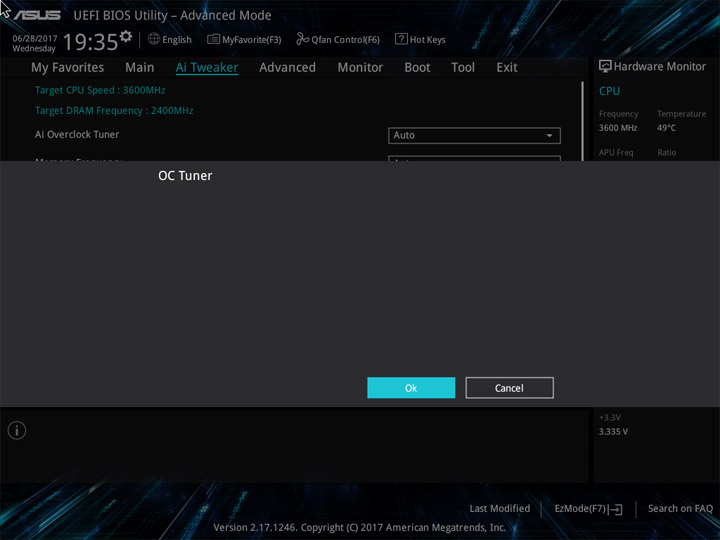Click the info circle icon
720x540 pixels.
point(17,431)
